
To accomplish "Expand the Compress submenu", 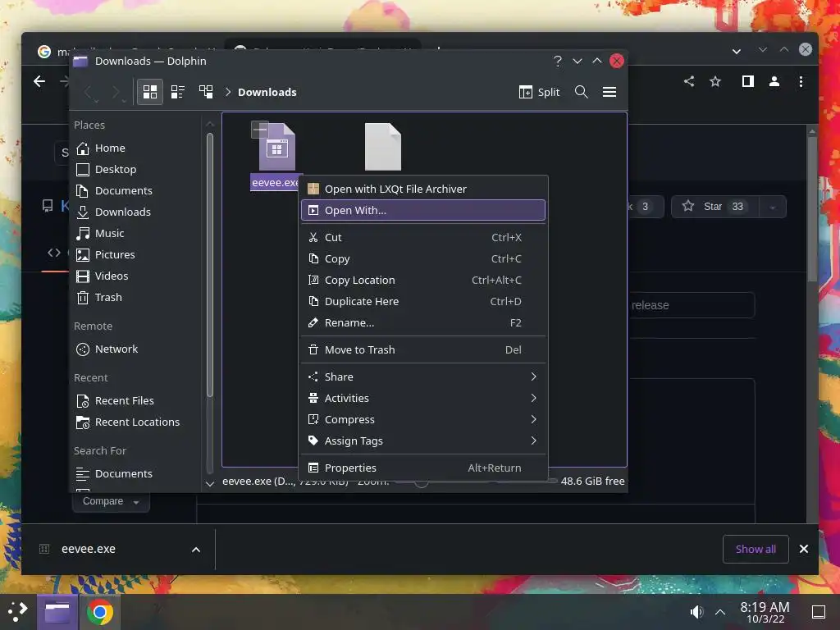I will [423, 419].
